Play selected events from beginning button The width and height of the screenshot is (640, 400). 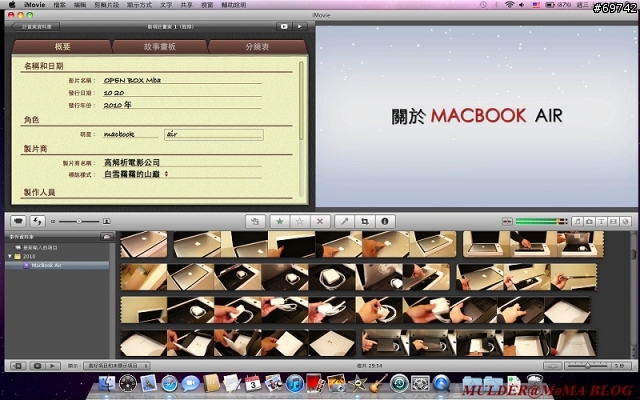coord(52,366)
